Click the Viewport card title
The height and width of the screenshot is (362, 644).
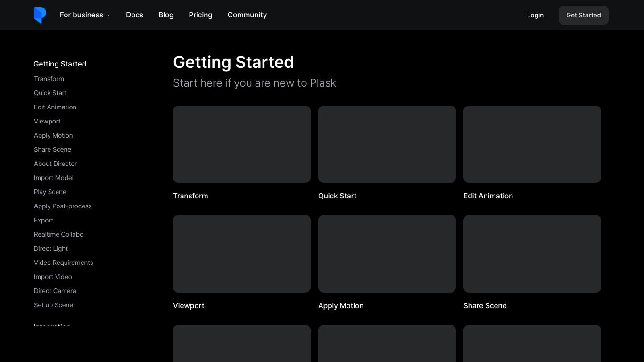(189, 305)
